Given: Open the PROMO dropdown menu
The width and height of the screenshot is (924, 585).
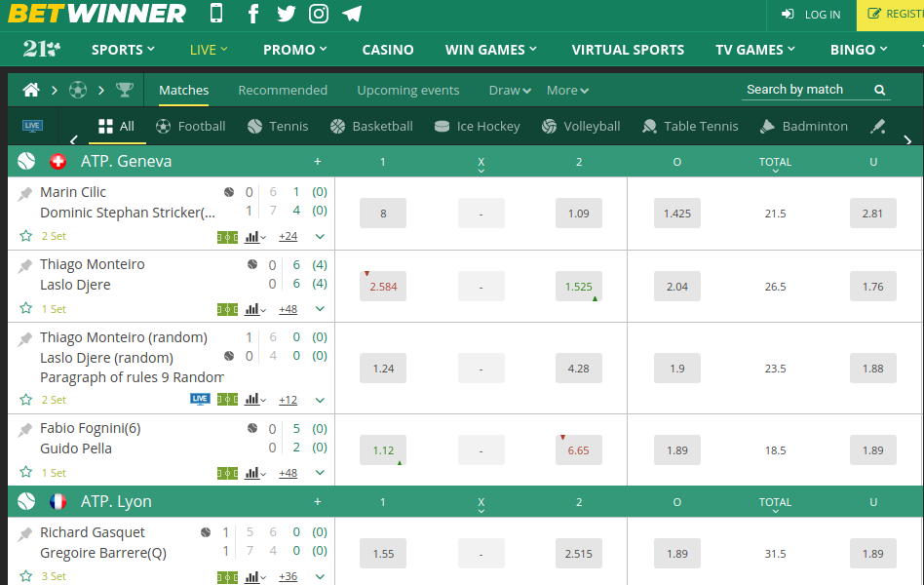Looking at the screenshot, I should pos(295,50).
